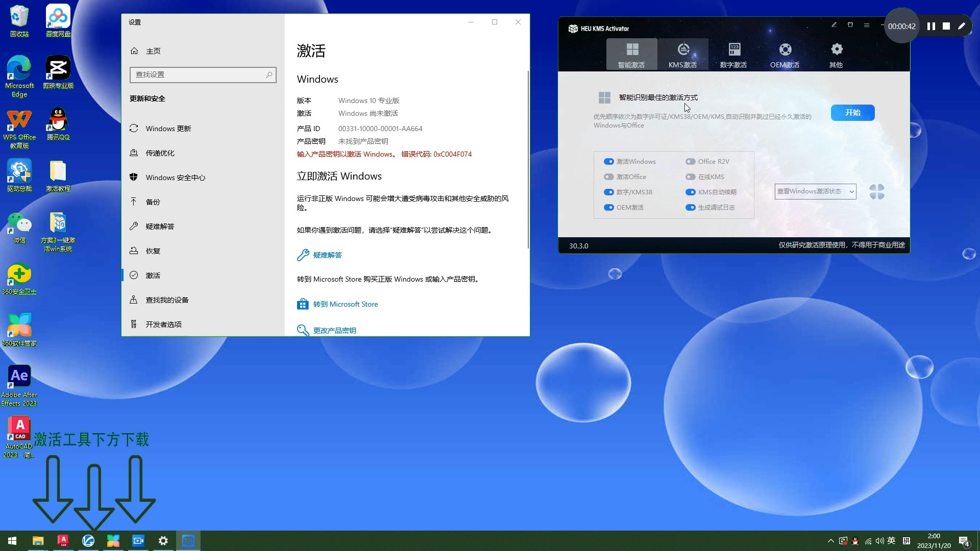980x551 pixels.
Task: Select the Adobe After Effects 2023 icon
Action: click(19, 385)
